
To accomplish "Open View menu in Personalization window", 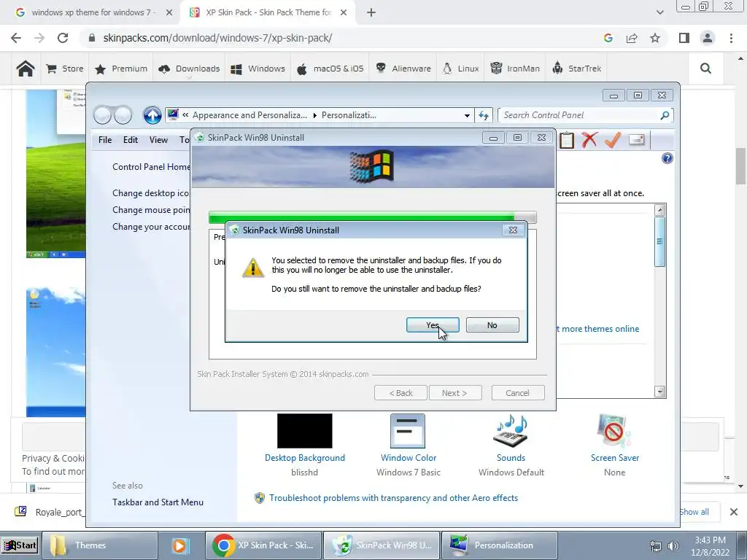I will (x=158, y=140).
